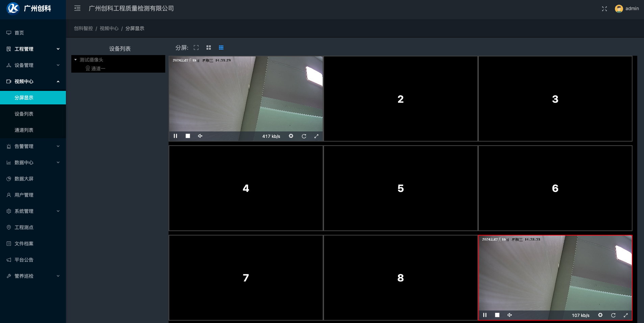The image size is (644, 323).
Task: Toggle browser fullscreen icon in header
Action: (x=604, y=9)
